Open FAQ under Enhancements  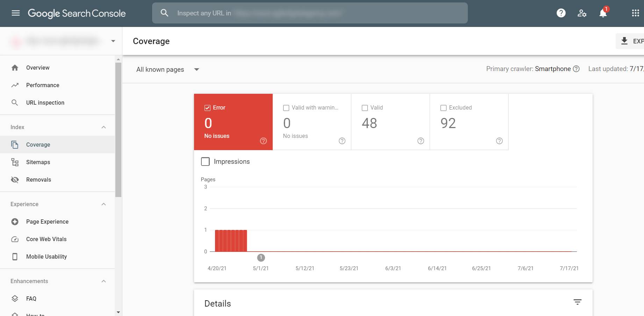tap(31, 299)
